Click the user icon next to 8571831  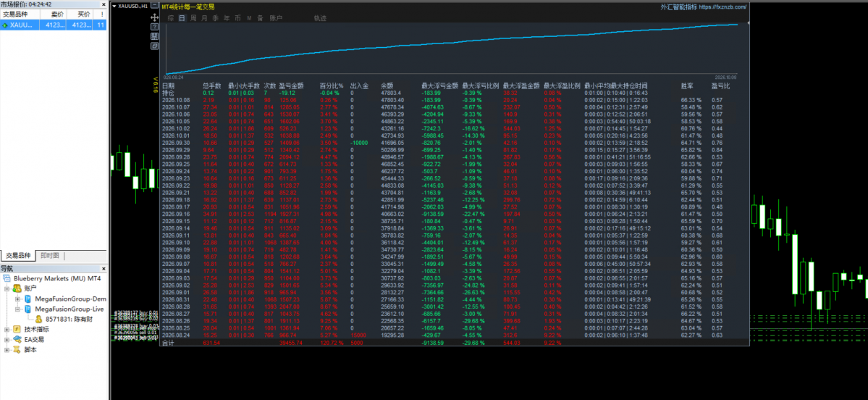pos(39,319)
